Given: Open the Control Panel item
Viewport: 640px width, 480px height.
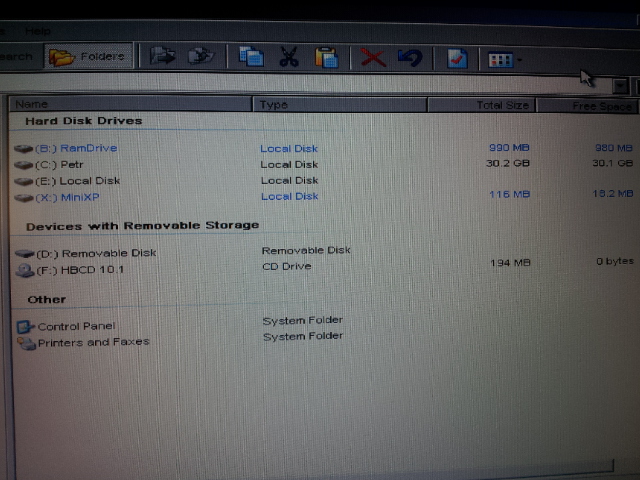Looking at the screenshot, I should pos(77,326).
